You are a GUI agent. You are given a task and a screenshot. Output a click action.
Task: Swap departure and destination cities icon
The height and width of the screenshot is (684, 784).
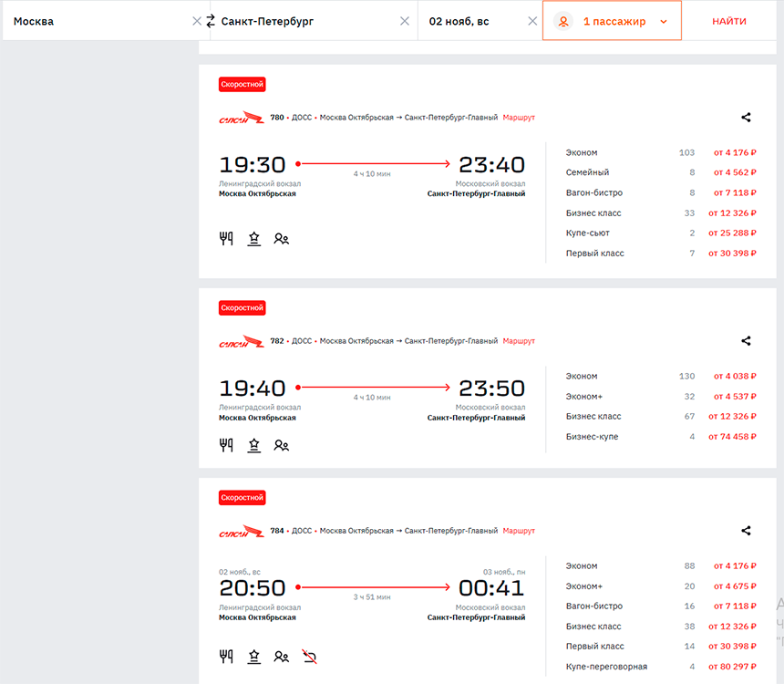click(211, 21)
